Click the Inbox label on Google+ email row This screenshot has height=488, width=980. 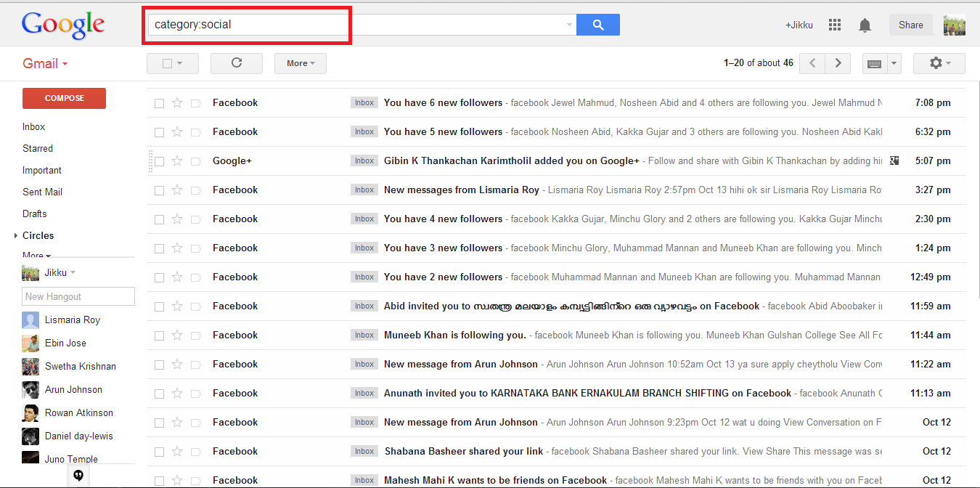coord(364,161)
